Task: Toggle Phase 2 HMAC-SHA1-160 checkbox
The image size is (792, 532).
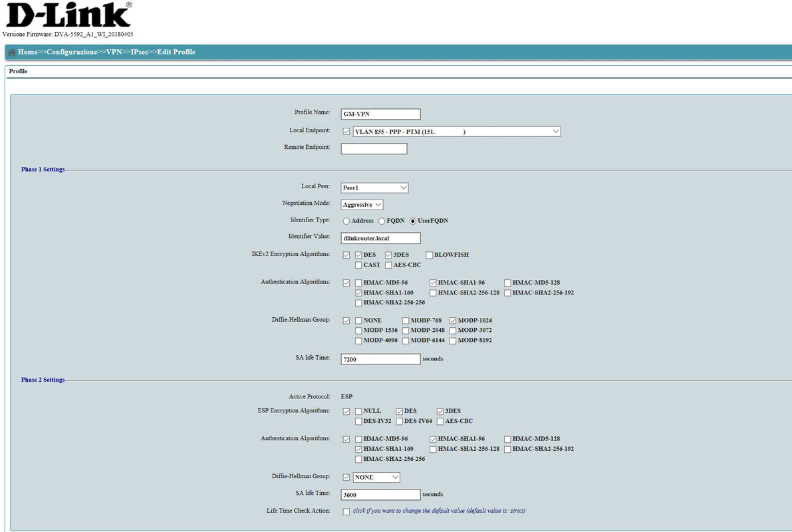Action: pyautogui.click(x=358, y=449)
